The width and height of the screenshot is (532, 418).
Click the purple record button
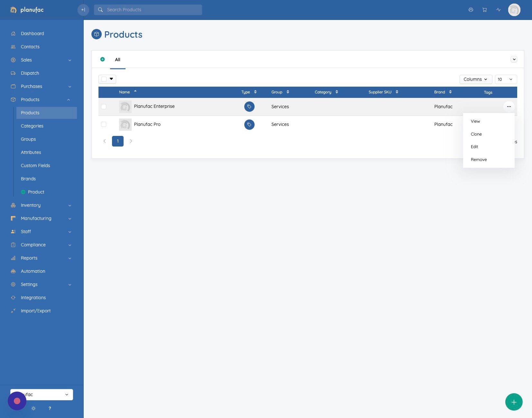pos(17,401)
